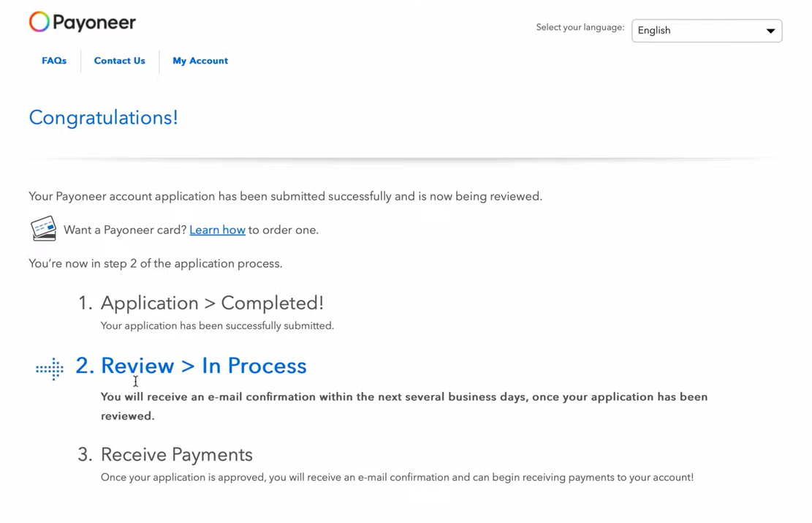Click the Payoneer card illustration icon
The image size is (812, 523).
(43, 229)
